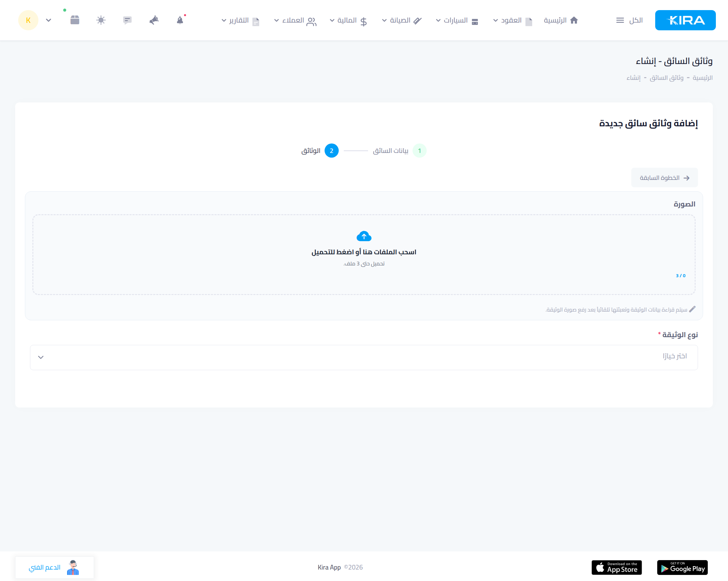728x581 pixels.
Task: Click the contracts document icon
Action: click(529, 22)
